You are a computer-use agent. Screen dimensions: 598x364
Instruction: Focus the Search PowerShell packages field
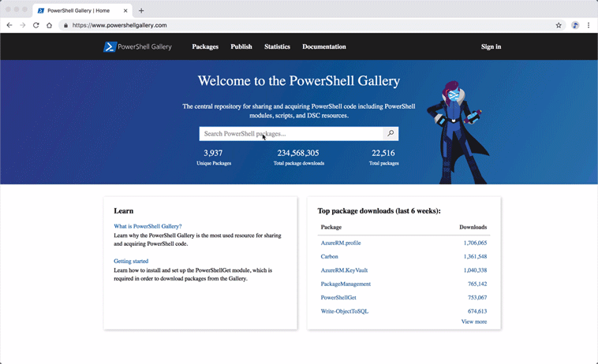coord(291,134)
